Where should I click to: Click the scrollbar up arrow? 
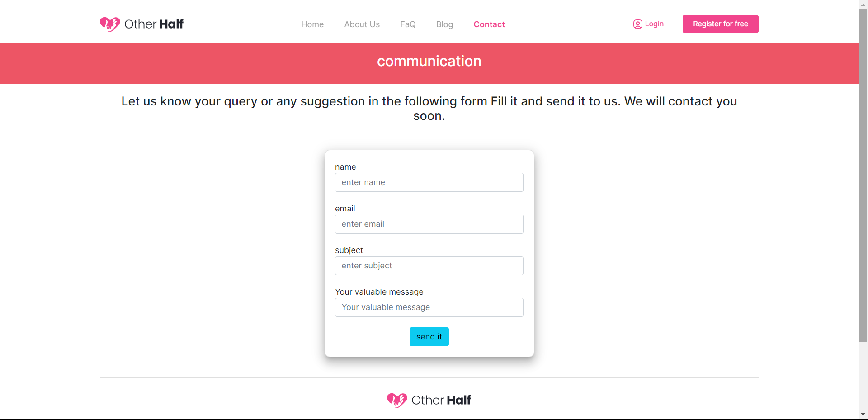pos(863,4)
